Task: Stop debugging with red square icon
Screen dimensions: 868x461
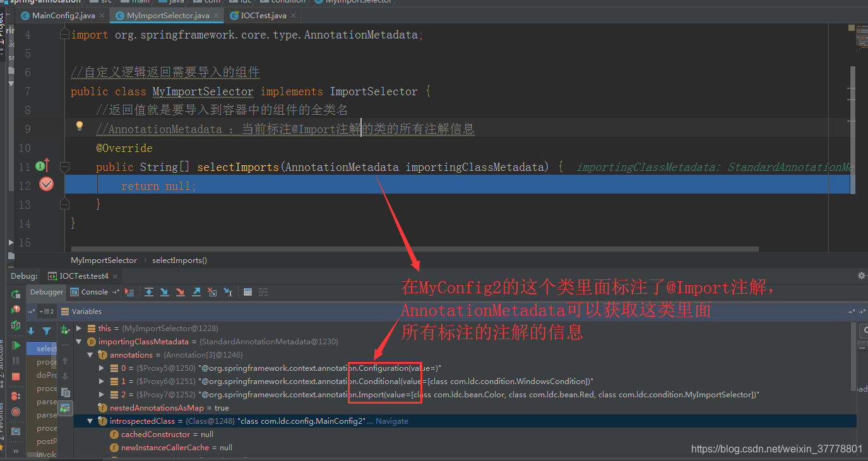Action: [16, 376]
